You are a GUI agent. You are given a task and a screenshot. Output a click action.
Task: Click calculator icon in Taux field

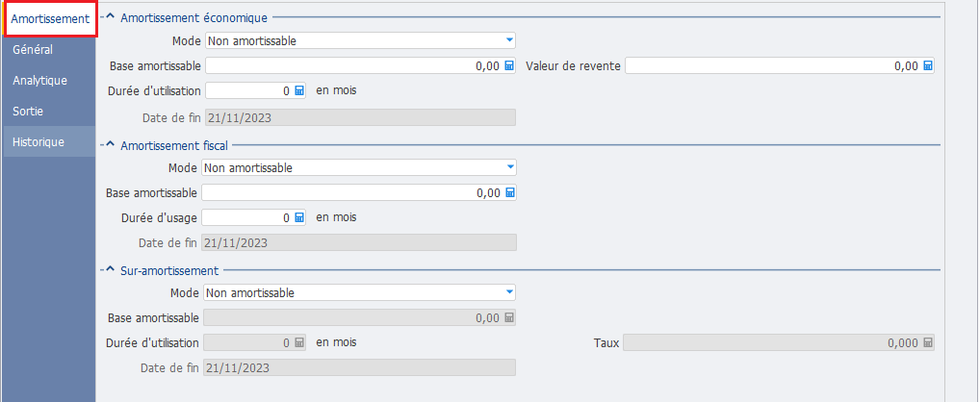click(928, 342)
